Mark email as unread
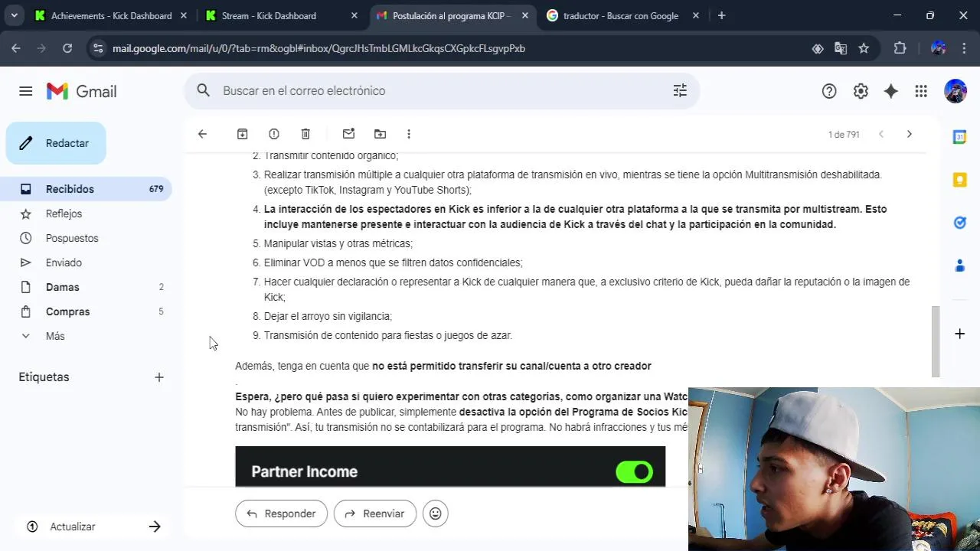 pos(348,134)
